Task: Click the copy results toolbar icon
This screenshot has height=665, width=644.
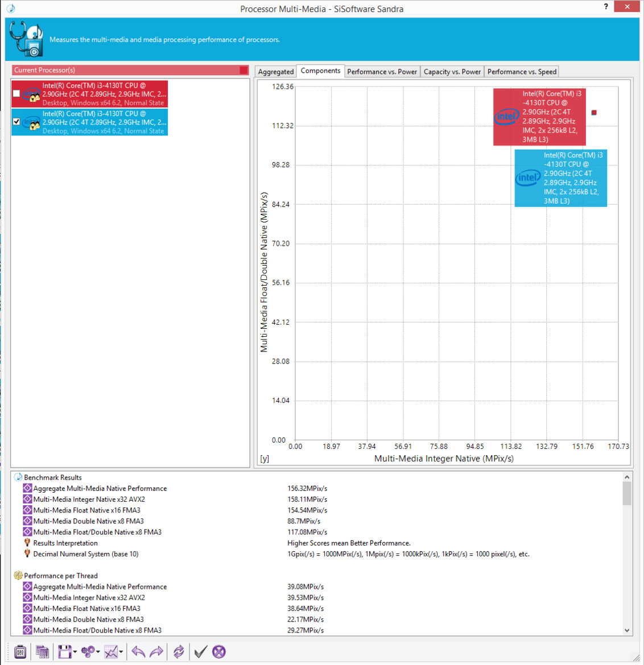Action: tap(43, 651)
